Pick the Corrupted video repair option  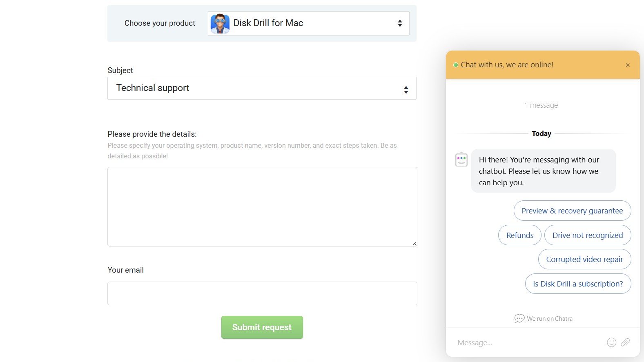coord(584,259)
